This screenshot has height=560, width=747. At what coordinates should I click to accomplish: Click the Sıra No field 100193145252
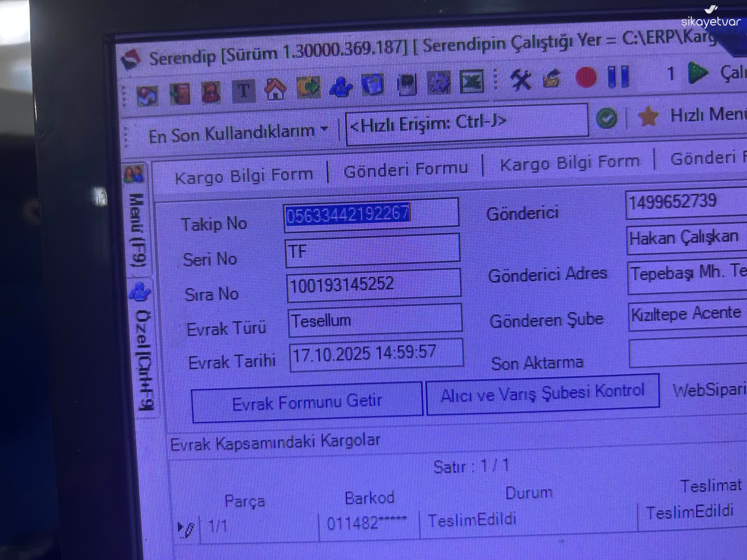[x=374, y=285]
